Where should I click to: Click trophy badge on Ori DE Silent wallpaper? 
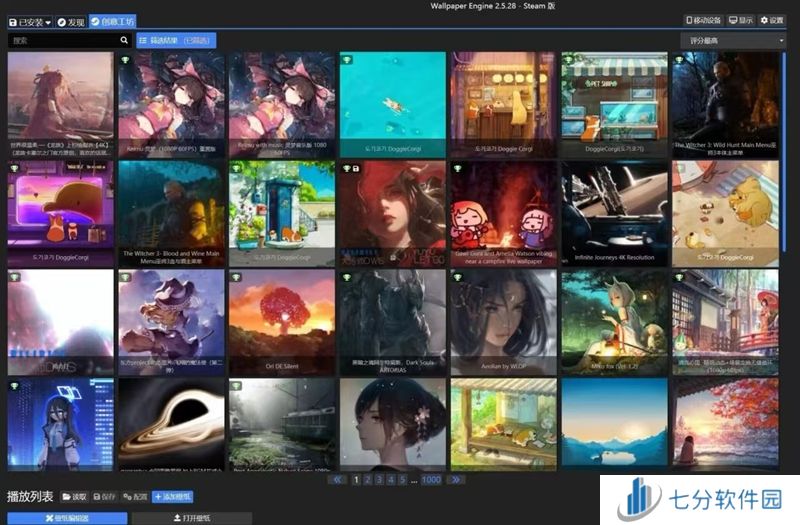236,277
